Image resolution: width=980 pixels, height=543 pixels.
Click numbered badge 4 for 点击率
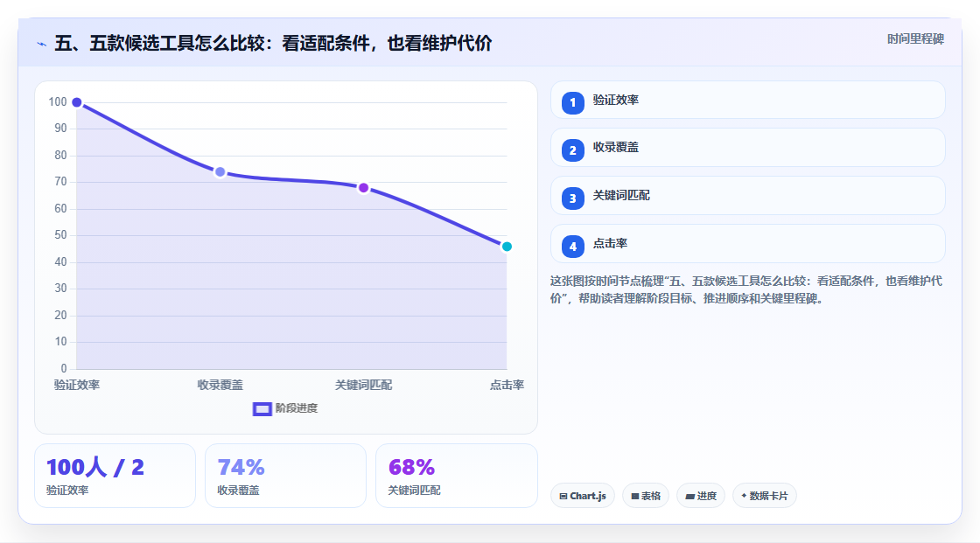click(572, 247)
